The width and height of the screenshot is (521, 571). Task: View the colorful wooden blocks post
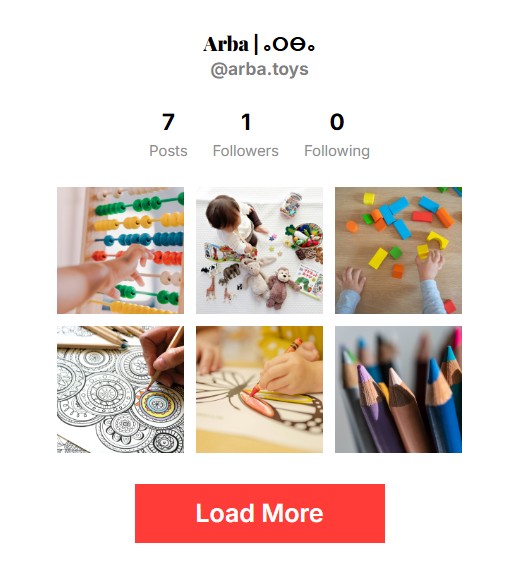[398, 250]
